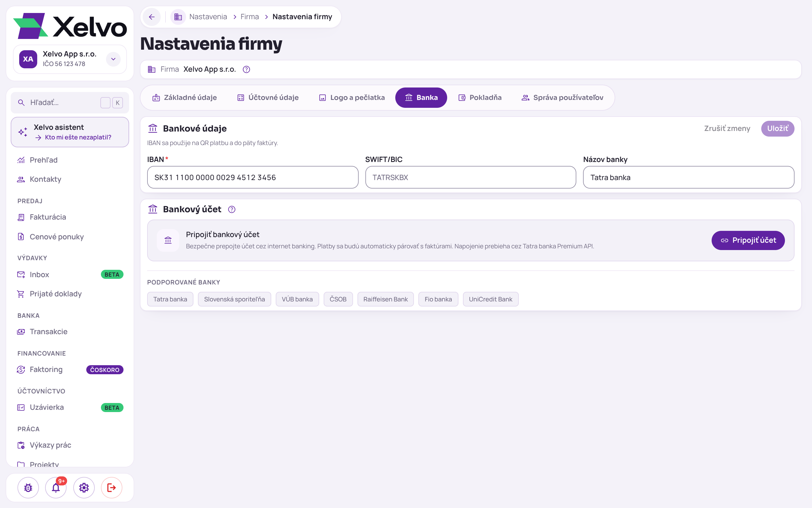Open Uzávierka sidebar item
The width and height of the screenshot is (812, 508).
click(x=70, y=407)
